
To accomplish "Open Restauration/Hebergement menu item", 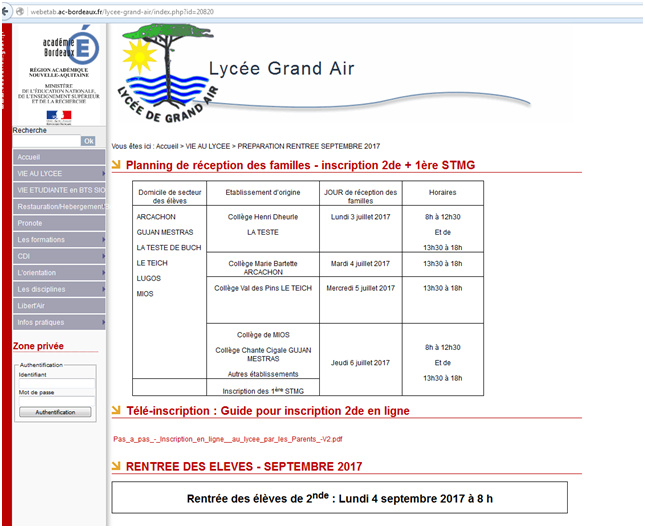I will [59, 206].
